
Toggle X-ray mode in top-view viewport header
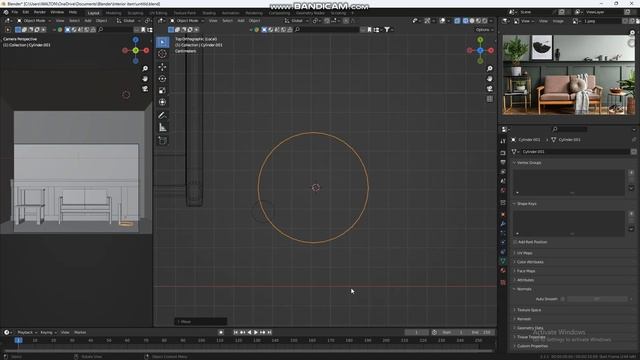click(457, 21)
